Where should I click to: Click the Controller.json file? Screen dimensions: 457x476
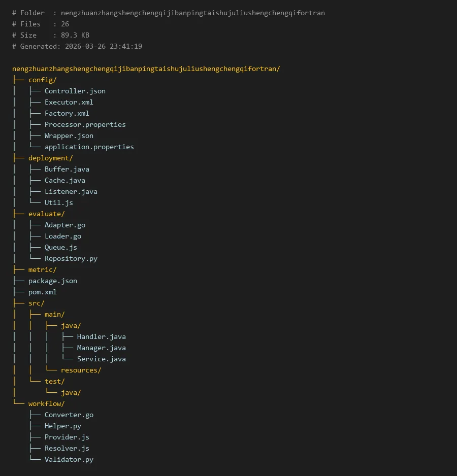pyautogui.click(x=75, y=91)
